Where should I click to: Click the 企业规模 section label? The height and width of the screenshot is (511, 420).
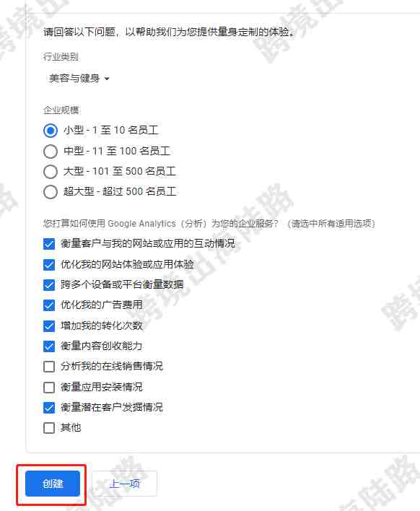tap(61, 110)
